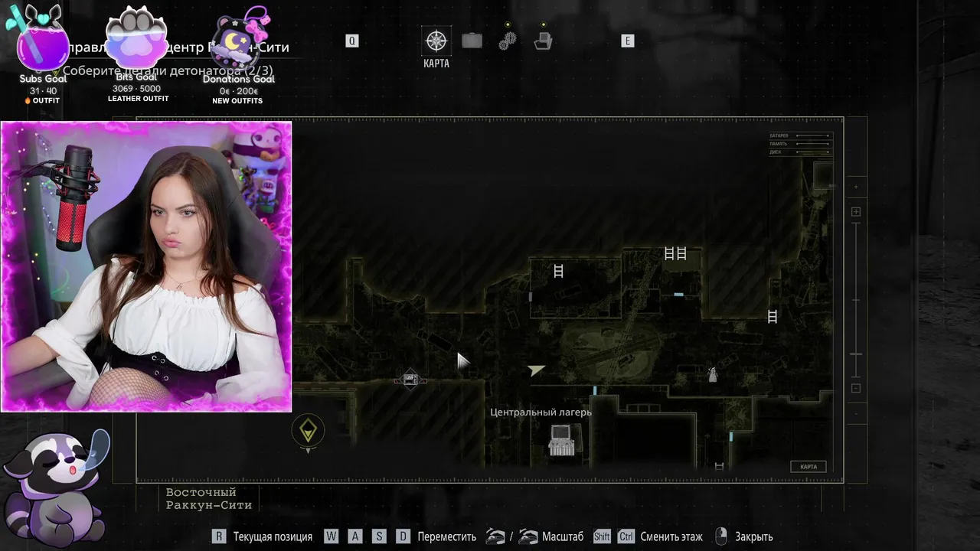Click the ДИСК indicator bar
This screenshot has width=980, height=551.
click(813, 152)
